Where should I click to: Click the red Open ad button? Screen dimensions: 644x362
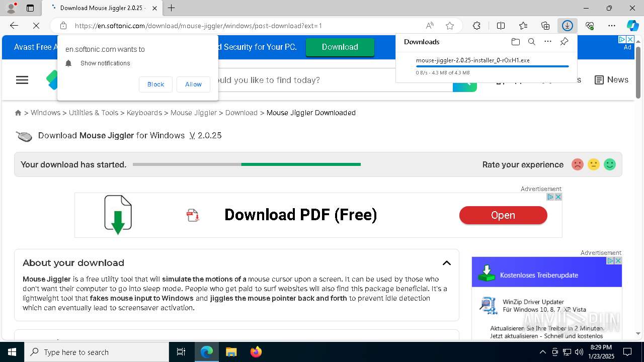[503, 215]
